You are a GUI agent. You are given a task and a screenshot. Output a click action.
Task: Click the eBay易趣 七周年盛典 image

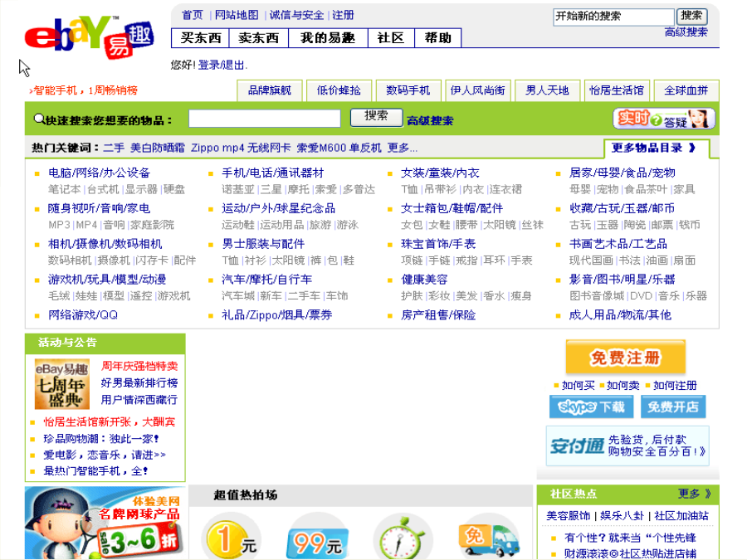coord(62,384)
